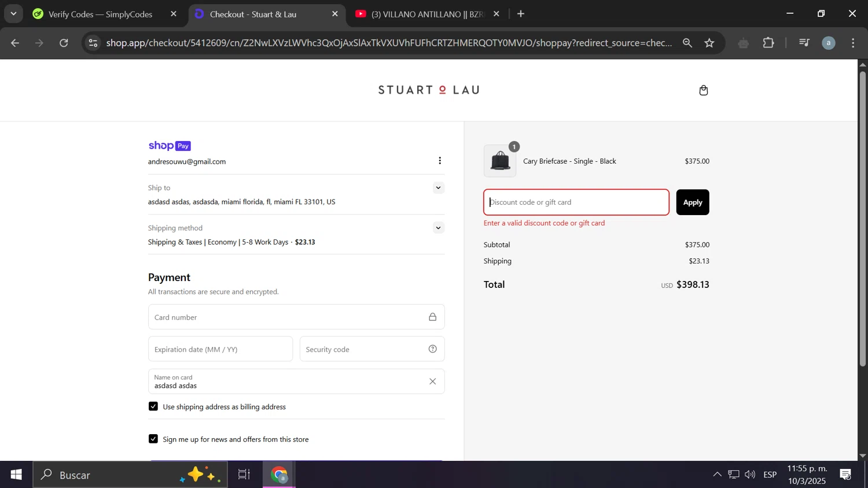This screenshot has width=868, height=488.
Task: Expand the Shipping method section
Action: pos(438,228)
